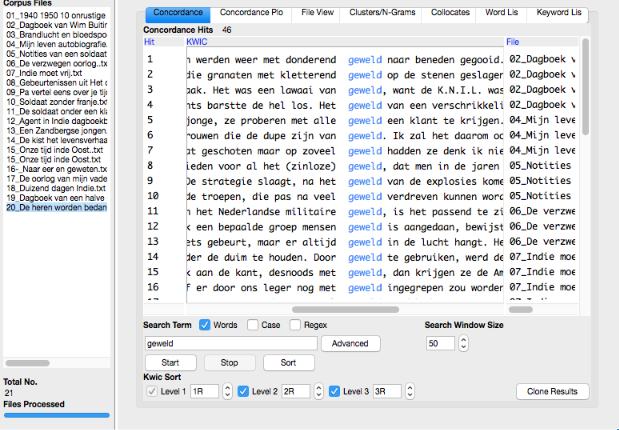Switch to the Concordance tab
The height and width of the screenshot is (430, 619).
point(178,13)
